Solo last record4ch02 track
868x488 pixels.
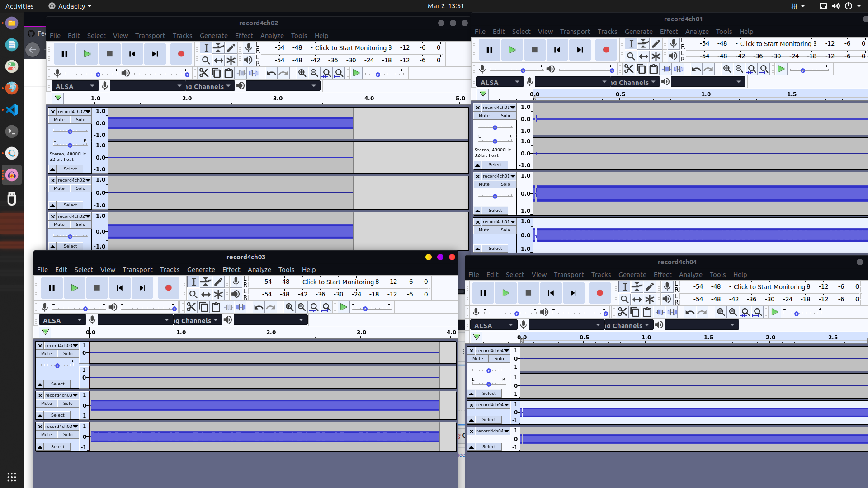pyautogui.click(x=80, y=225)
